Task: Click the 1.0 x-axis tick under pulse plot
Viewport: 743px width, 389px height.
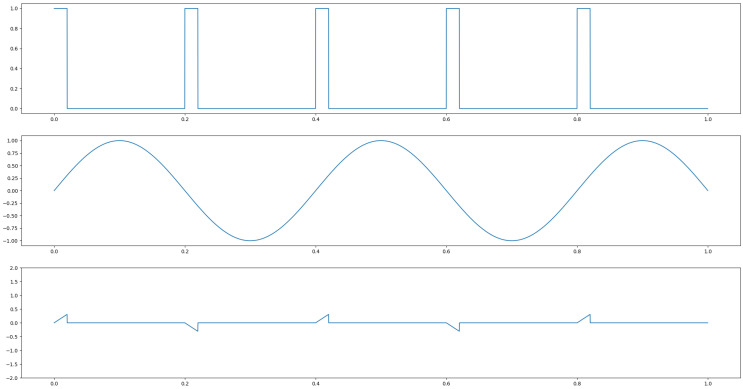Action: pyautogui.click(x=708, y=119)
